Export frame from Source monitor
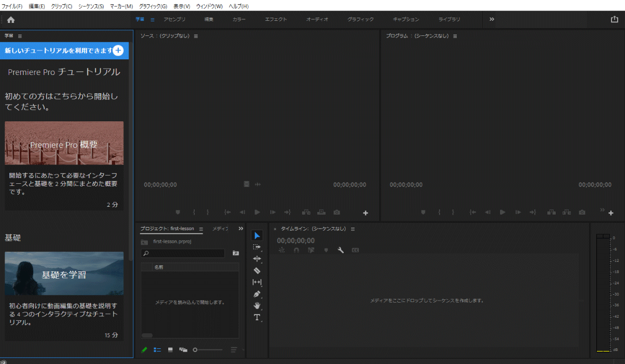The image size is (625, 364). pyautogui.click(x=337, y=212)
